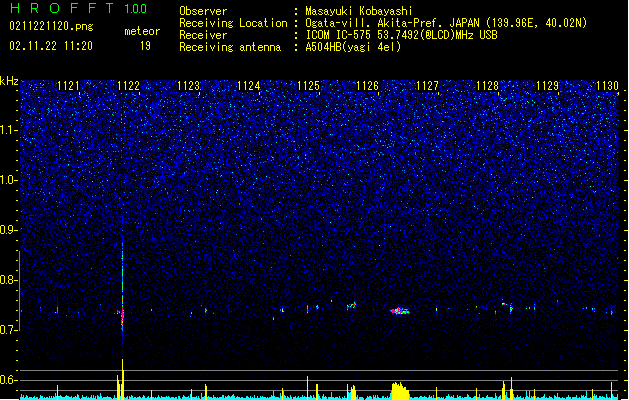
Task: Click the 1129 time axis marker
Action: [548, 85]
